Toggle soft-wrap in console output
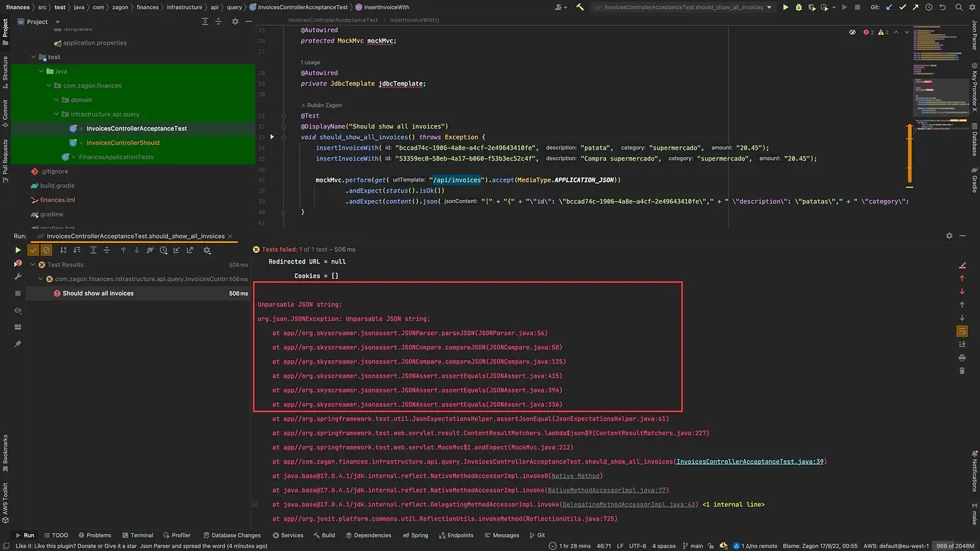Image resolution: width=980 pixels, height=551 pixels. (962, 331)
